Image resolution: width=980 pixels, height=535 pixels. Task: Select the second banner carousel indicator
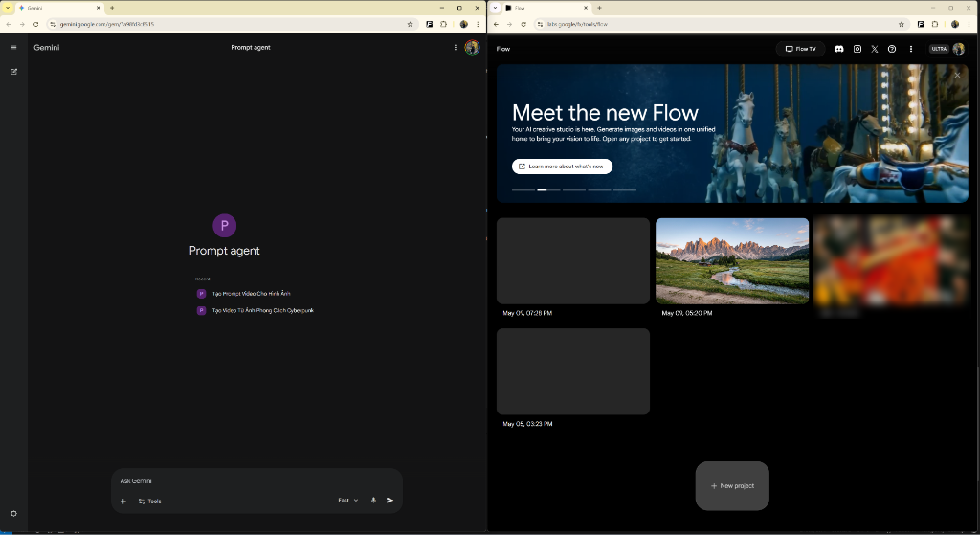click(548, 190)
